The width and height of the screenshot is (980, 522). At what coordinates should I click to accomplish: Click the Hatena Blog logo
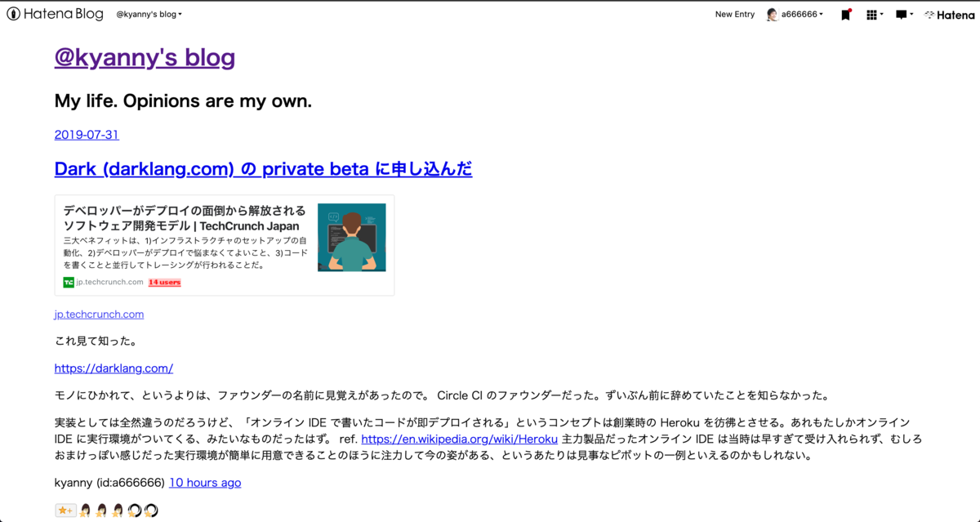click(54, 13)
